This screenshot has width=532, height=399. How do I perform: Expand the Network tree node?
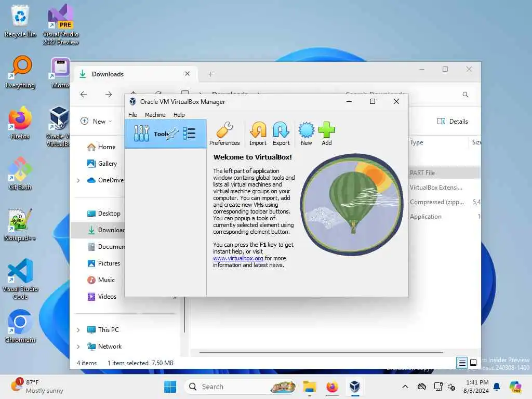click(x=78, y=347)
